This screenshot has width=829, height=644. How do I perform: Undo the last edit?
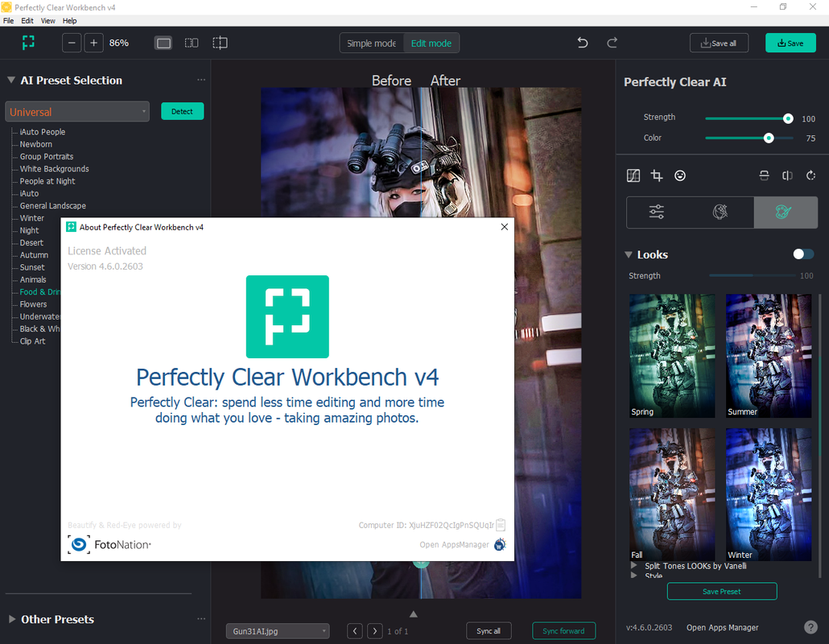[x=583, y=43]
